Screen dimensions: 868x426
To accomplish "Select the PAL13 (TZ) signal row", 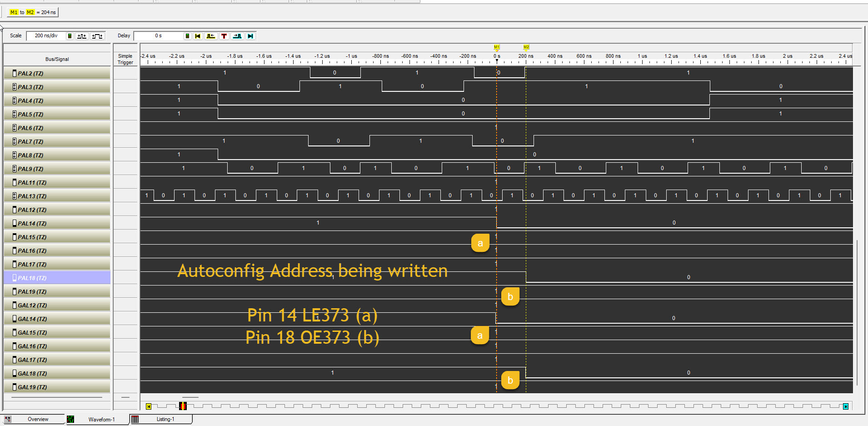I will pos(57,196).
